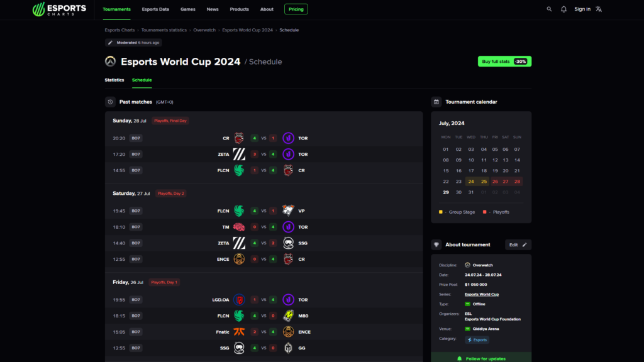
Task: Click the Follow for updates bar
Action: coord(481,357)
